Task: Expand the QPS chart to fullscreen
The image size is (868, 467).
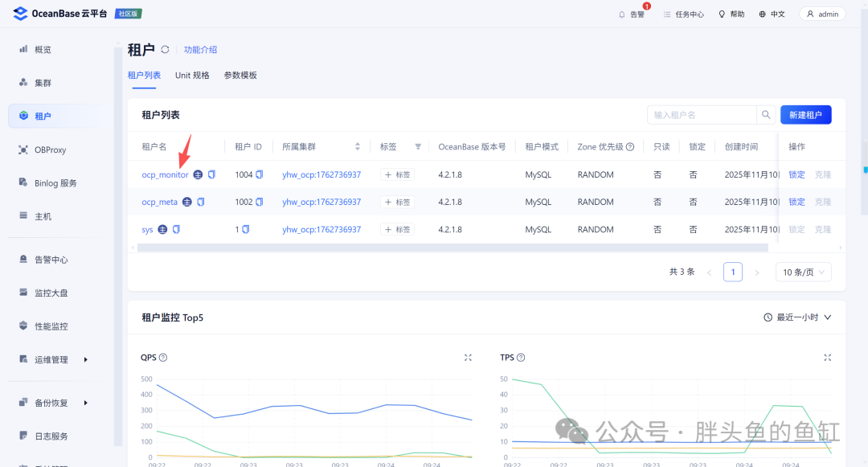Action: click(x=468, y=358)
